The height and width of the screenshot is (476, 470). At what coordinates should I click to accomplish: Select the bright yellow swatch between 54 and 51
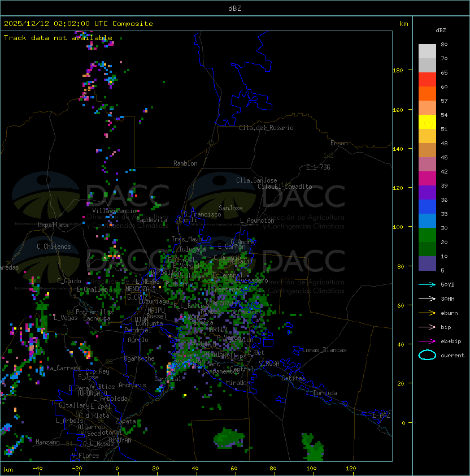[x=427, y=122]
